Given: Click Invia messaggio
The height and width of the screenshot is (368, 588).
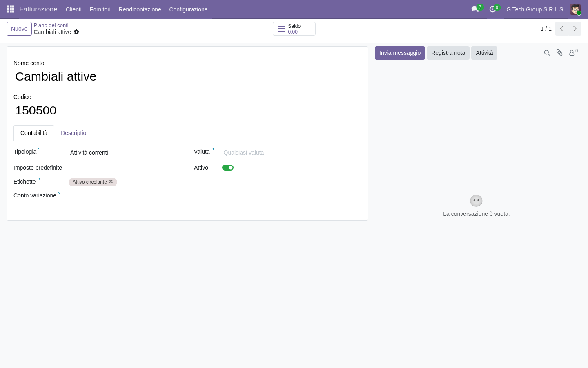Looking at the screenshot, I should [x=400, y=53].
